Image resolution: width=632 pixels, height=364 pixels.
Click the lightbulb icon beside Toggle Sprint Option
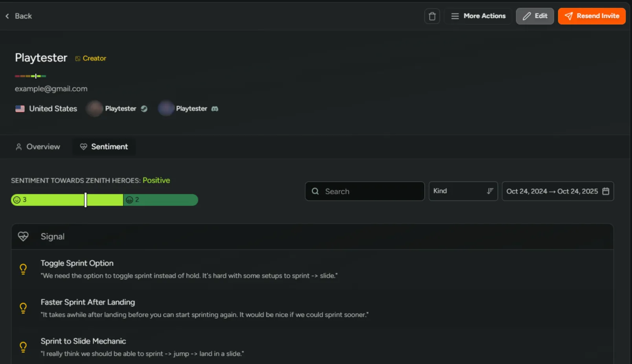pos(23,269)
